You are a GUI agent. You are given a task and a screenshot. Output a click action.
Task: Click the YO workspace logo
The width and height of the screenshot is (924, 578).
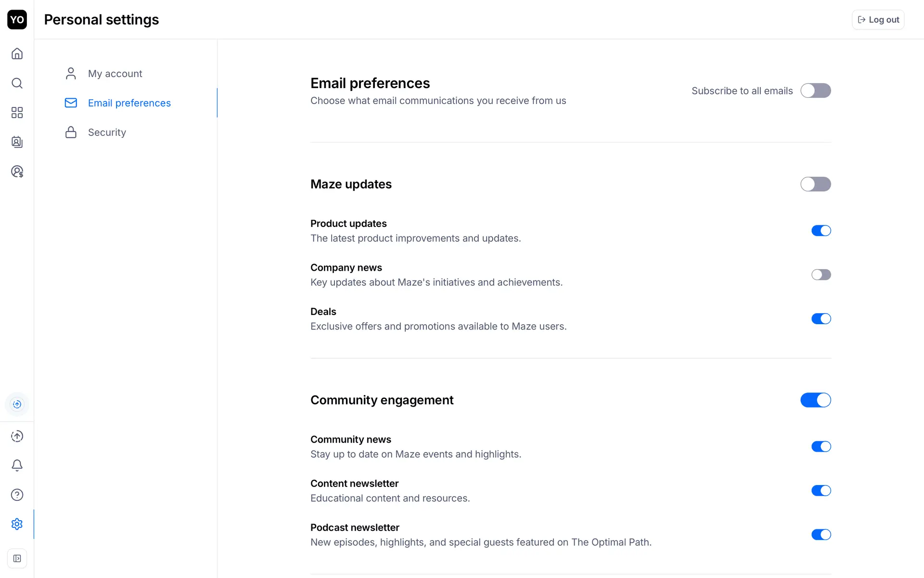(x=17, y=20)
